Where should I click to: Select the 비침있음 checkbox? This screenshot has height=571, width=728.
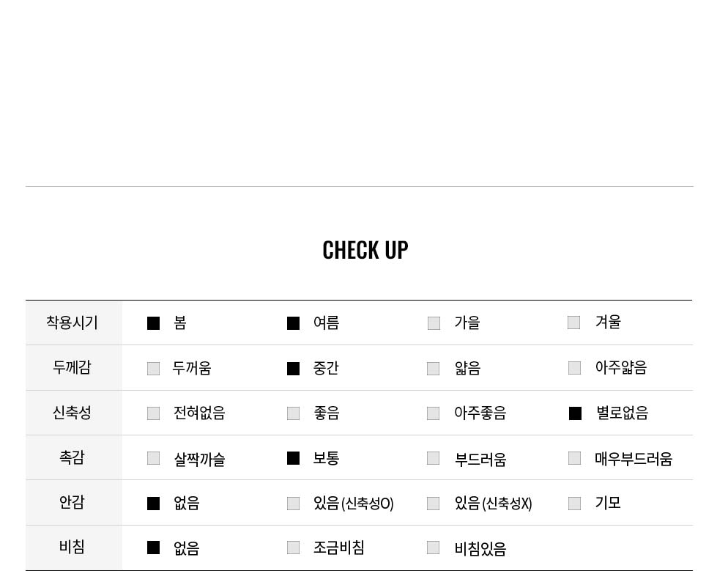click(433, 548)
